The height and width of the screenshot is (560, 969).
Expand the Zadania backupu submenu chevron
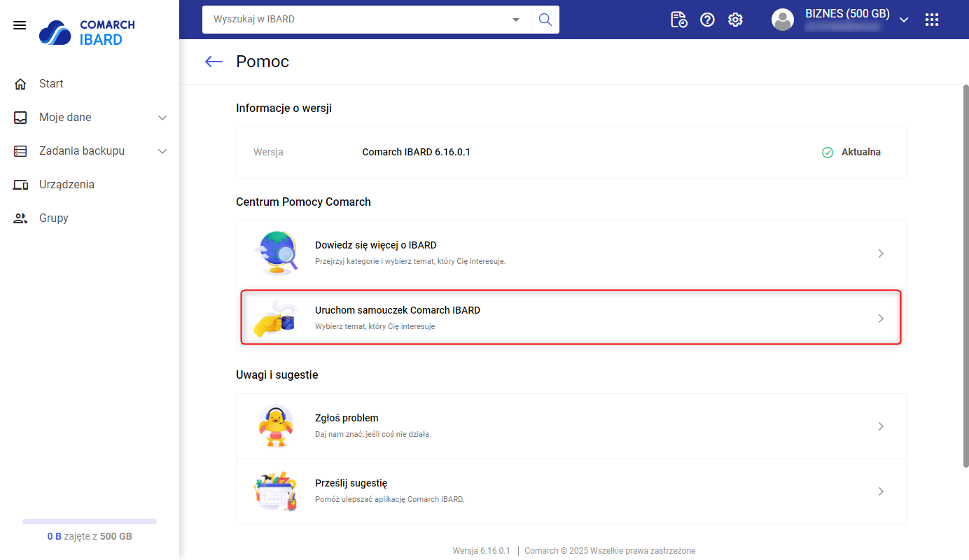click(x=162, y=151)
